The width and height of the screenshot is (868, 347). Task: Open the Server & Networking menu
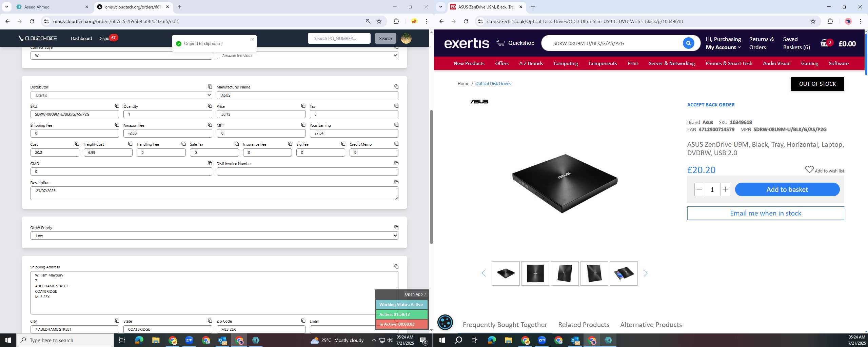672,63
